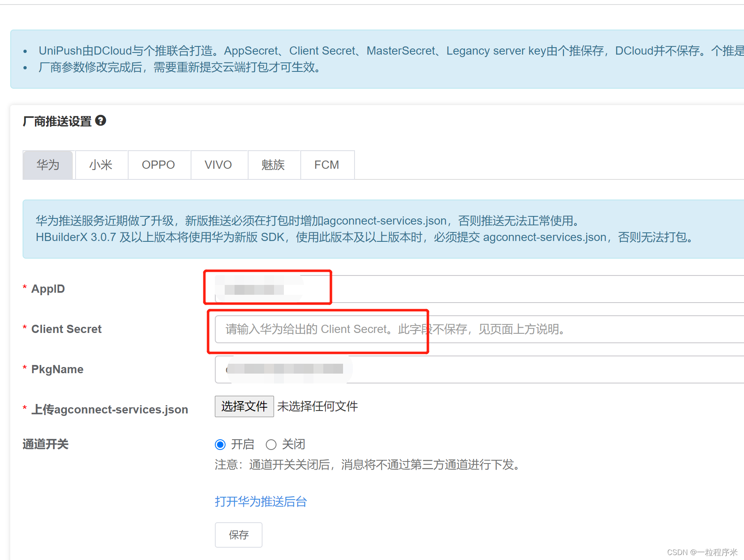Open the 厂商推送设置 help icon
The image size is (744, 560).
click(101, 121)
